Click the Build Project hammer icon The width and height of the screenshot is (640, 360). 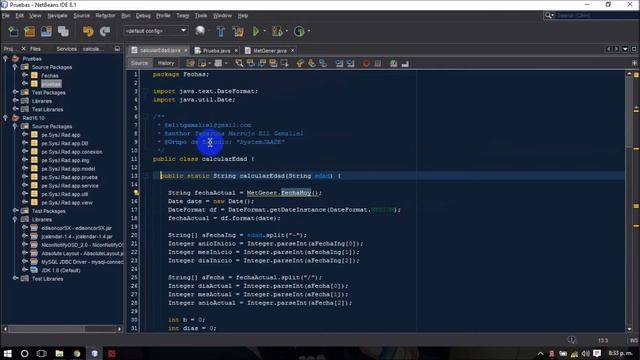[x=221, y=31]
